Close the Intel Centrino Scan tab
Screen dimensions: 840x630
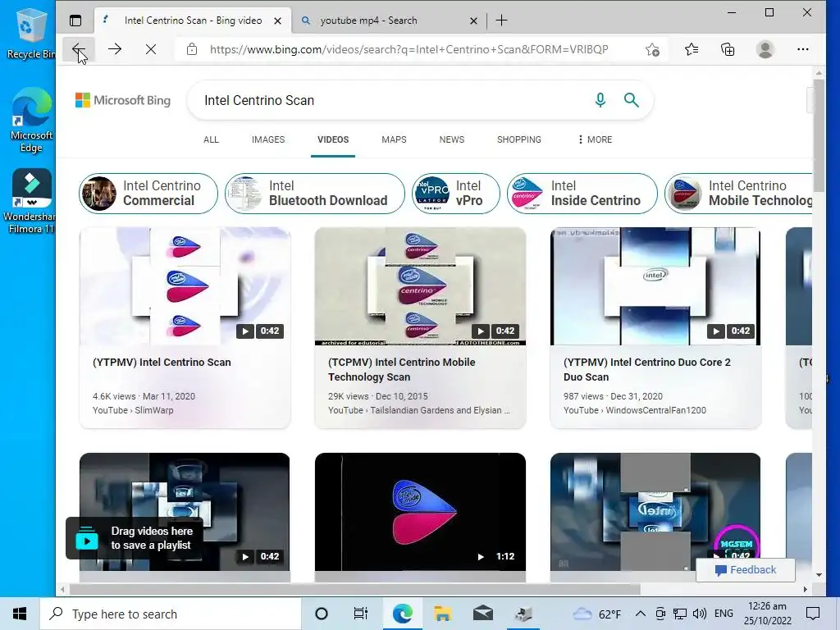277,21
